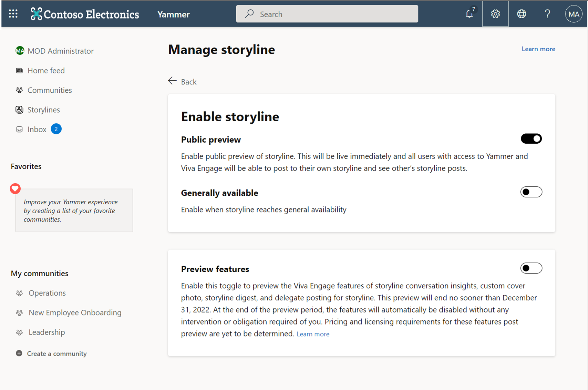Click the globe language icon
This screenshot has height=390, width=588.
pyautogui.click(x=521, y=14)
